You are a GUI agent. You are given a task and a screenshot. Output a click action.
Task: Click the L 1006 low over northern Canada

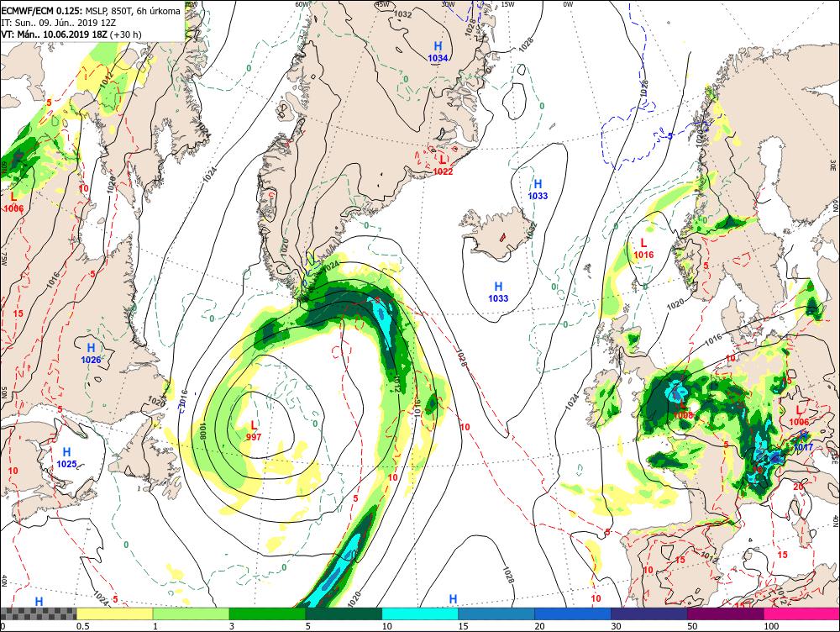tap(13, 203)
